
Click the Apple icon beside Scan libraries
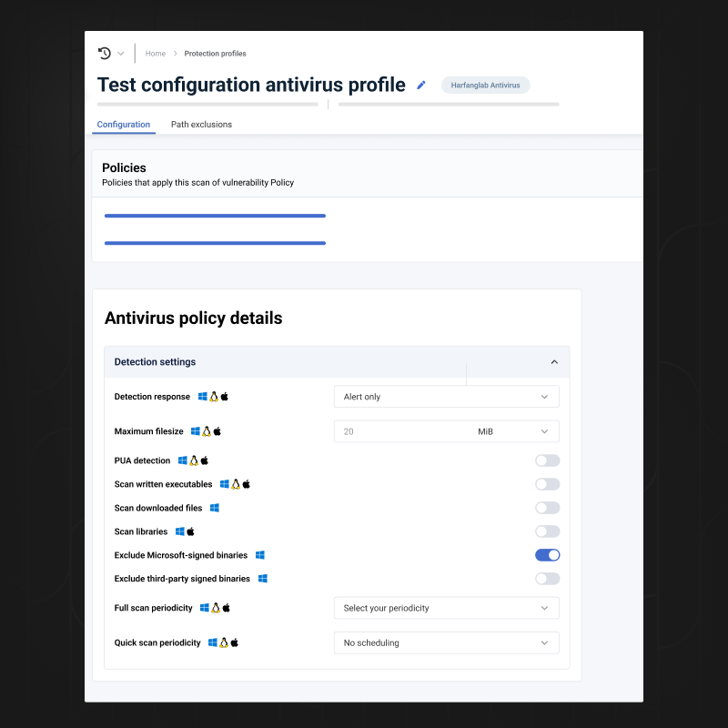(190, 531)
